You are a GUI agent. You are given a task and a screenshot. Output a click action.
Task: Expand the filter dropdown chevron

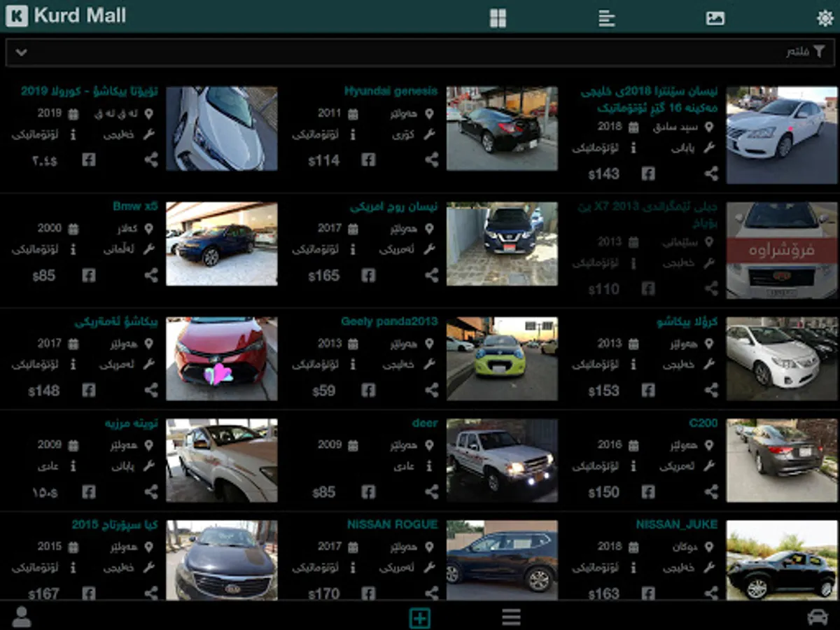(x=21, y=52)
